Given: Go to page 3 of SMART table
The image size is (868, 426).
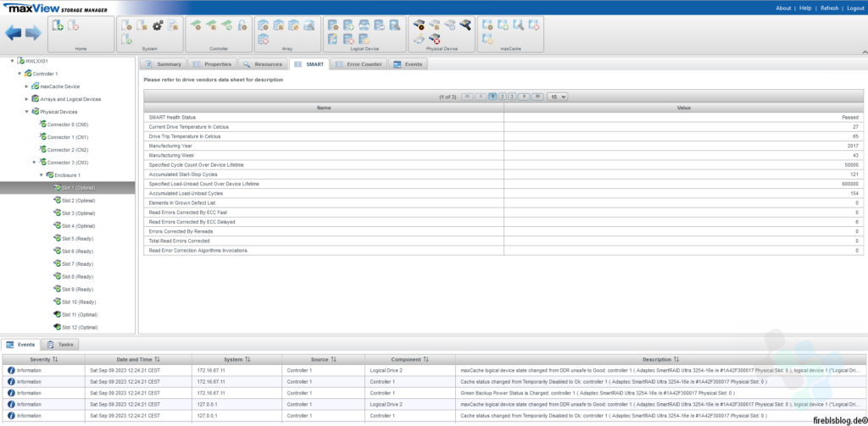Looking at the screenshot, I should (512, 97).
